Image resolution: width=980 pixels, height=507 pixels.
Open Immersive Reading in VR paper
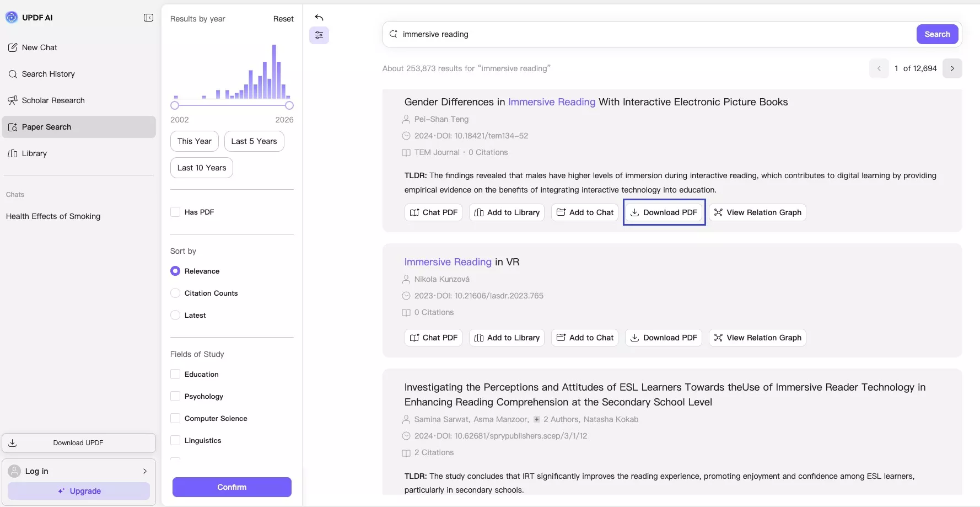pos(461,262)
